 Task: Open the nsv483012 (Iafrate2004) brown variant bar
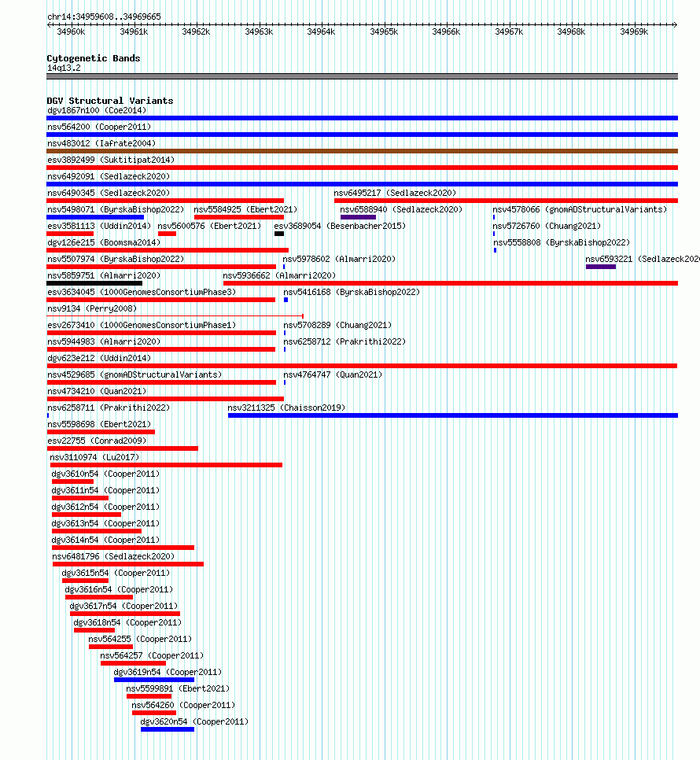click(x=362, y=151)
